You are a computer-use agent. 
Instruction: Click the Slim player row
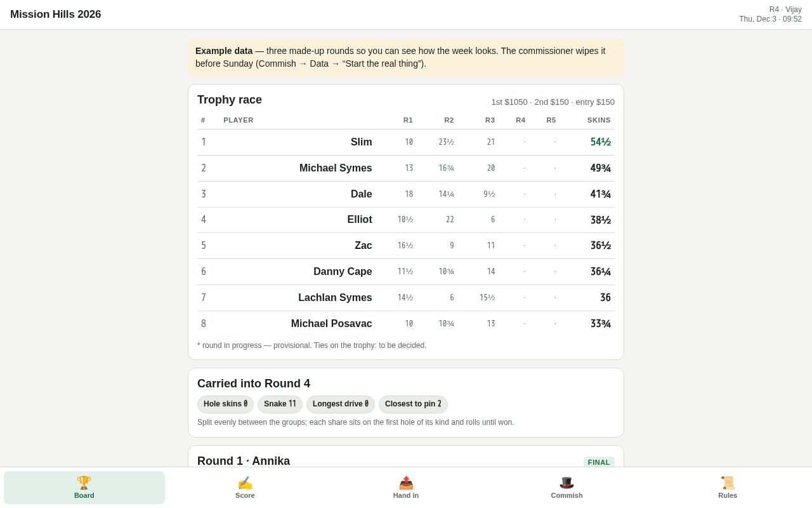pyautogui.click(x=406, y=142)
